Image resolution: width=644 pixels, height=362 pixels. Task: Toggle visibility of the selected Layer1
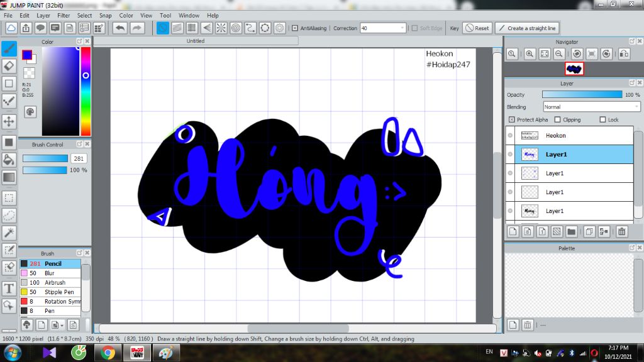pyautogui.click(x=510, y=155)
